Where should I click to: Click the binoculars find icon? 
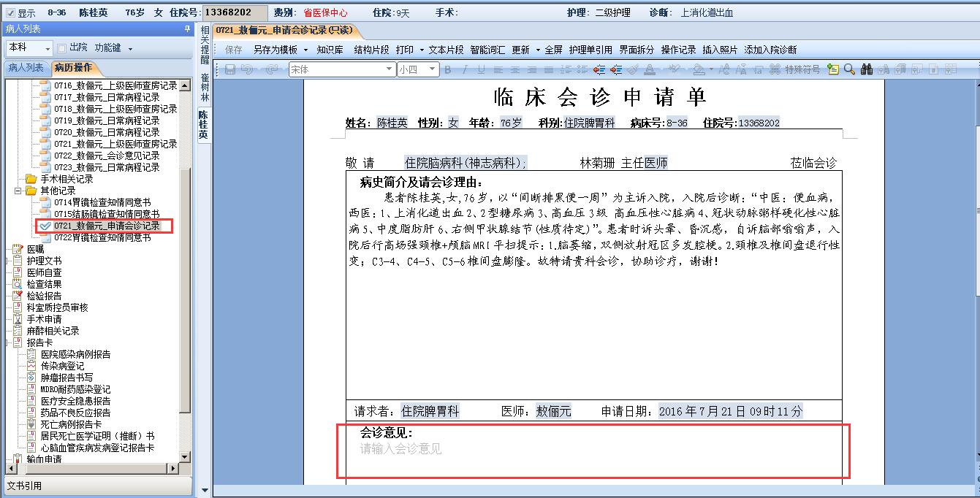click(867, 69)
